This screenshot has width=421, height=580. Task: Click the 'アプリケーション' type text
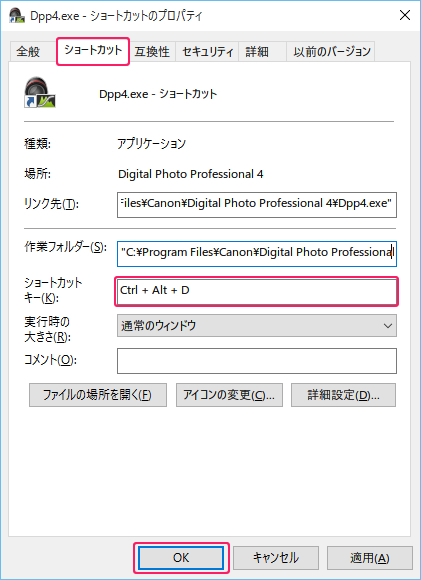point(151,143)
